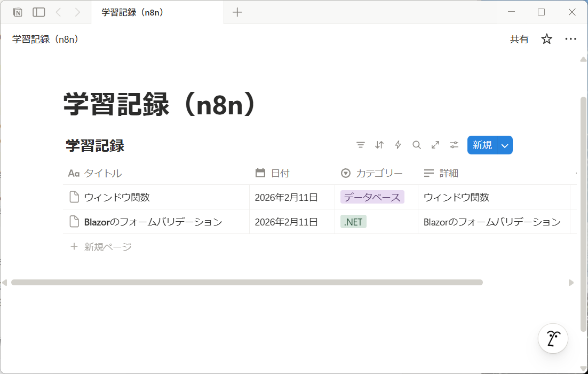Open the sort arrows icon
Screen dimensions: 588x374
[379, 145]
